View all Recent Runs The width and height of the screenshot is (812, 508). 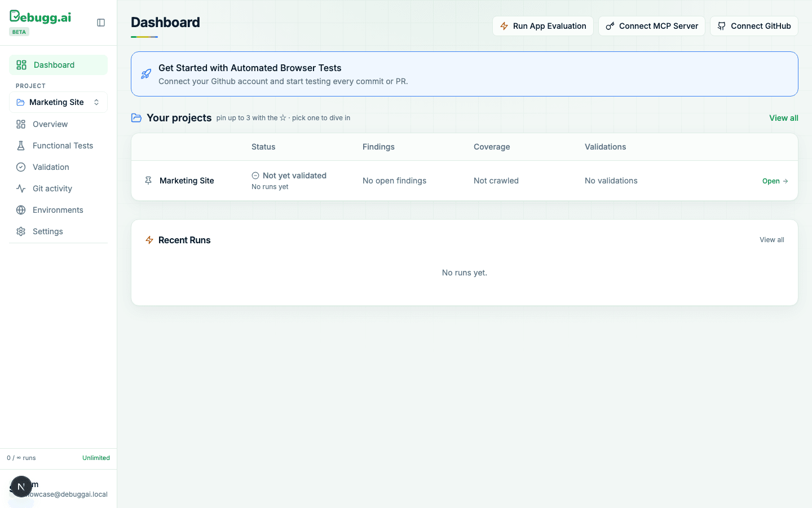(x=772, y=240)
